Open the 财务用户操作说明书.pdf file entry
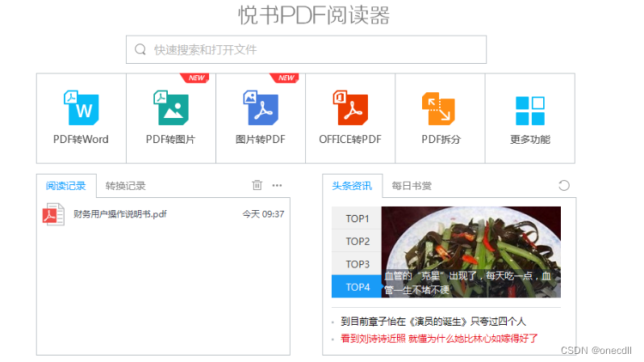This screenshot has height=362, width=644. 163,214
